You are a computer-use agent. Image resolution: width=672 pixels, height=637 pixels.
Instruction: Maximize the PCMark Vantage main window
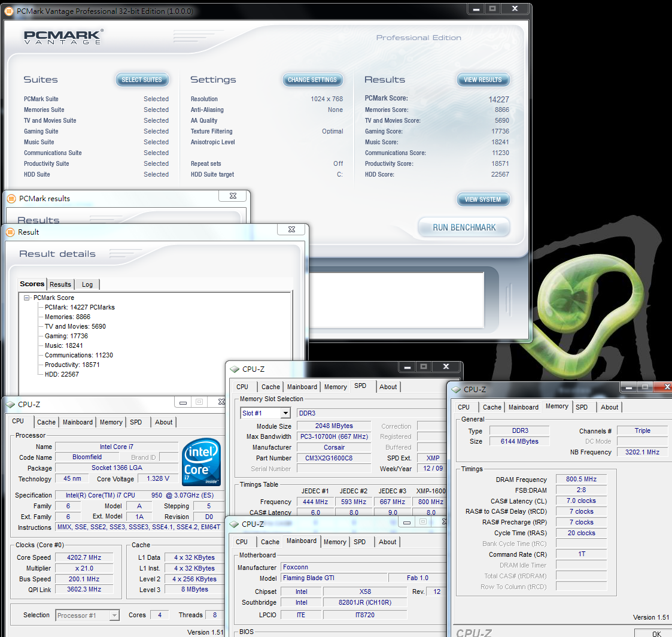pyautogui.click(x=492, y=9)
